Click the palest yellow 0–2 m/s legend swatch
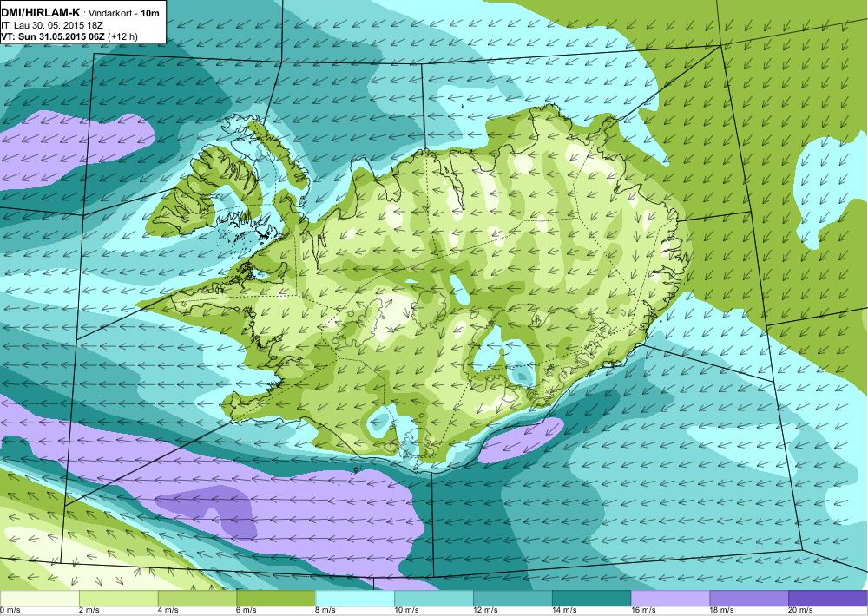 [39, 598]
